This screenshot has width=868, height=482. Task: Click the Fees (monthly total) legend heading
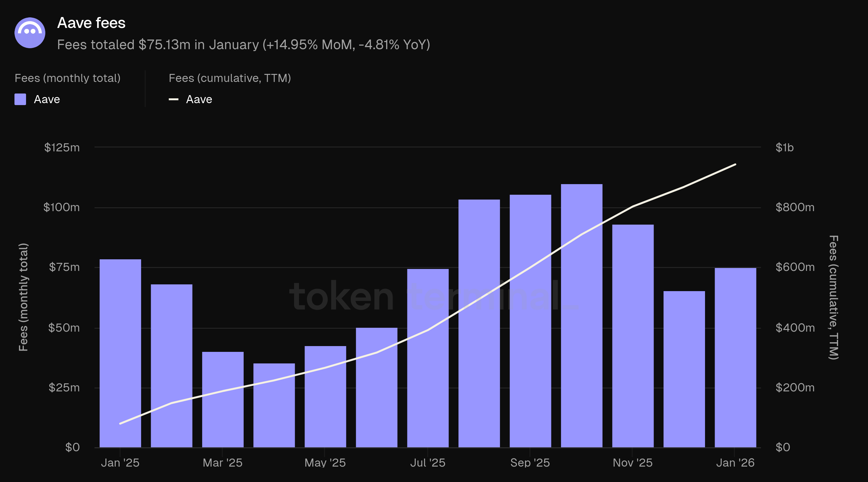(x=68, y=78)
